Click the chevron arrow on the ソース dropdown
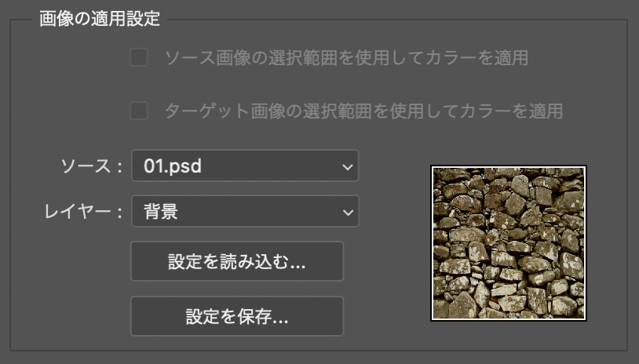 pos(348,166)
